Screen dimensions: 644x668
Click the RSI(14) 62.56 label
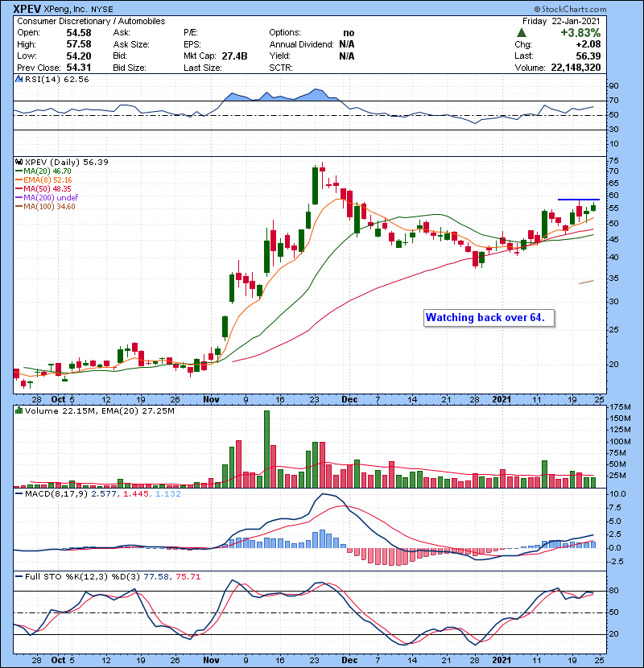[x=56, y=79]
